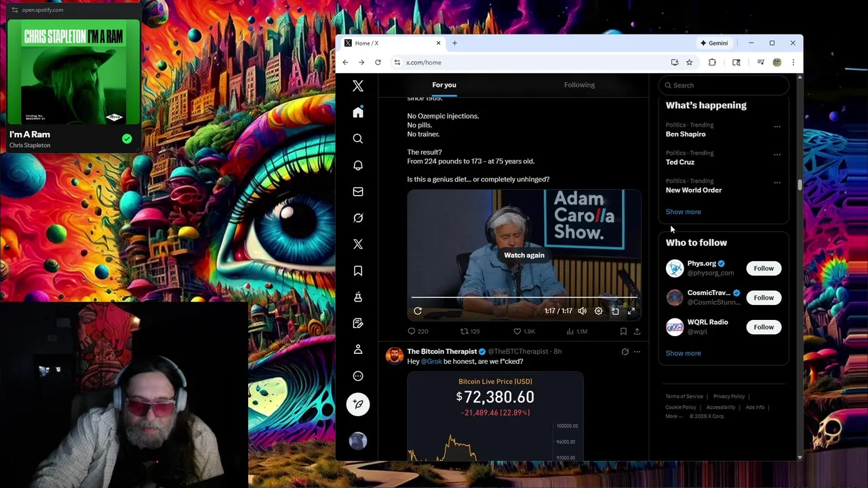Bookmark this tab with star icon
This screenshot has width=868, height=488.
click(689, 62)
